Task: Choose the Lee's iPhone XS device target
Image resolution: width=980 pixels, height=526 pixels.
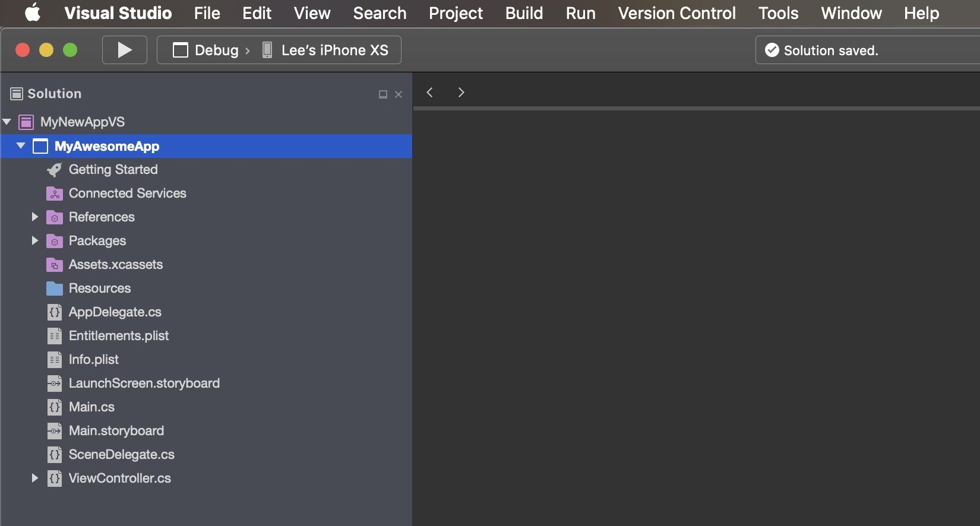Action: tap(335, 50)
